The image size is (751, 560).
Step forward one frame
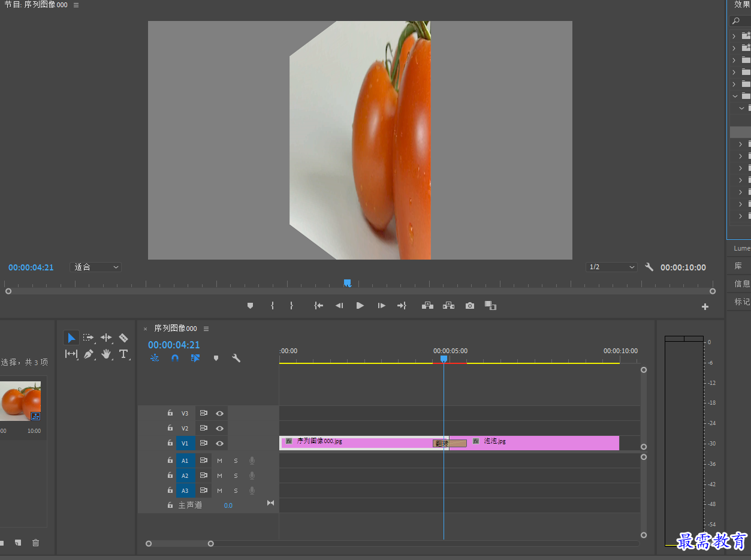[381, 306]
